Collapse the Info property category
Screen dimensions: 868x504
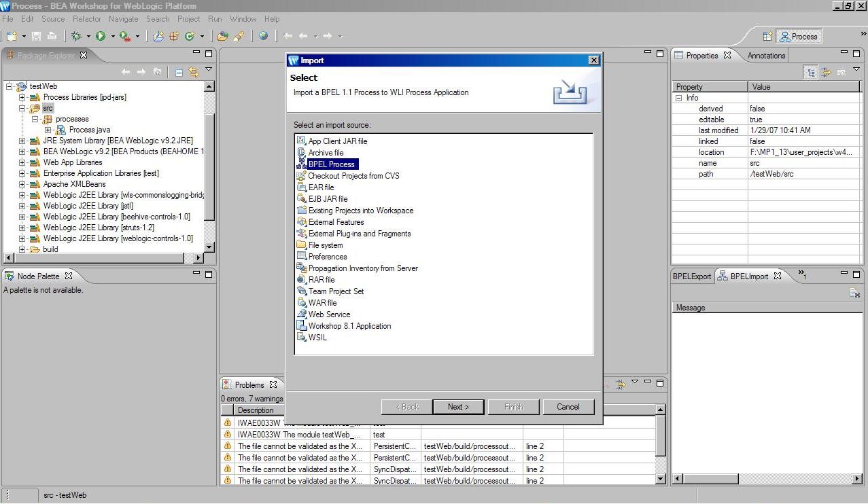coord(678,98)
